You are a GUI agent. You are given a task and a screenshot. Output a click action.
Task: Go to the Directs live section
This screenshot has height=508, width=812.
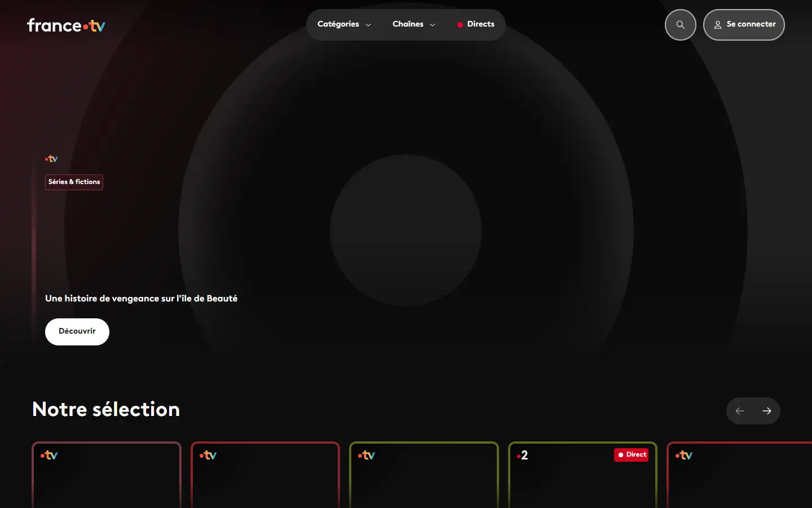[x=475, y=24]
